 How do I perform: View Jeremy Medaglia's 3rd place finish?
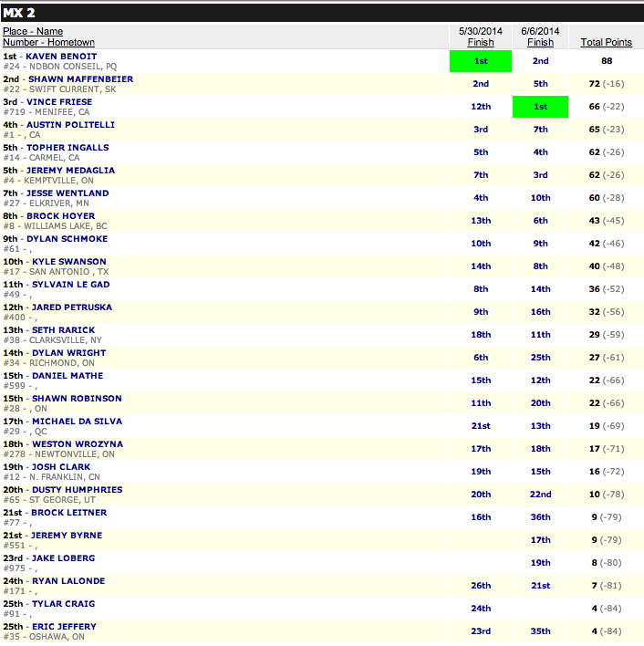(540, 175)
